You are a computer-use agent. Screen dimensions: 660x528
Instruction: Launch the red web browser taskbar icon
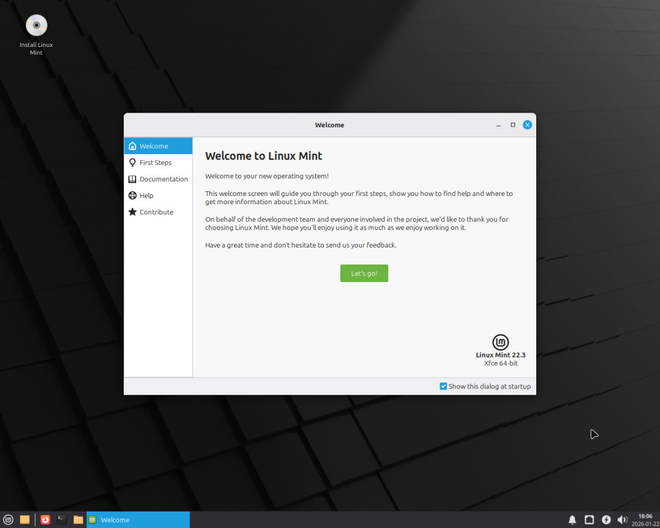coord(45,520)
